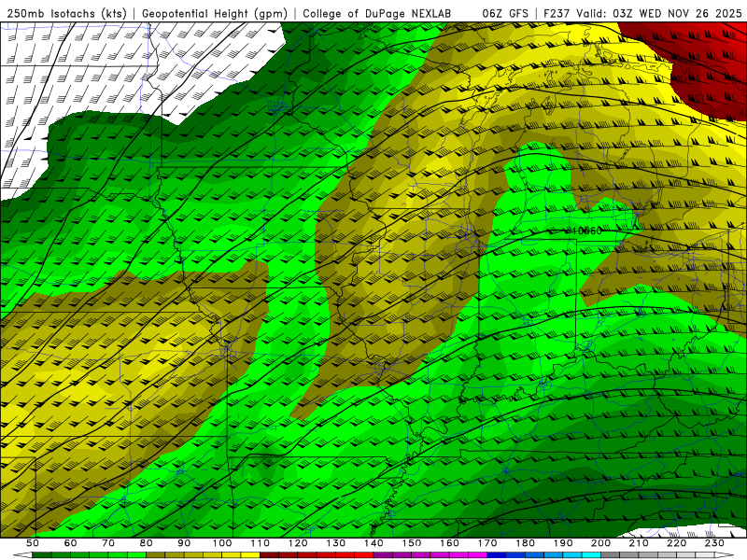Pick cyan swatch just left of 200 mark
The image size is (747, 560).
[x=591, y=555]
